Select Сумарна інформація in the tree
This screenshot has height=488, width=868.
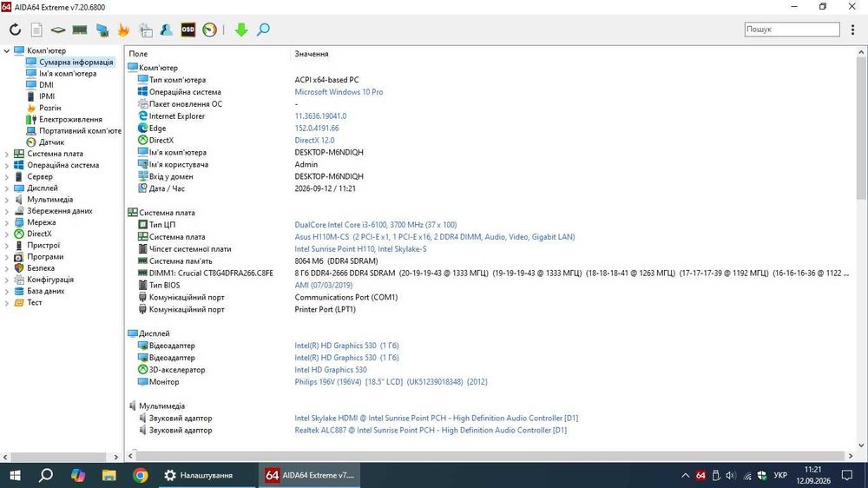click(76, 62)
